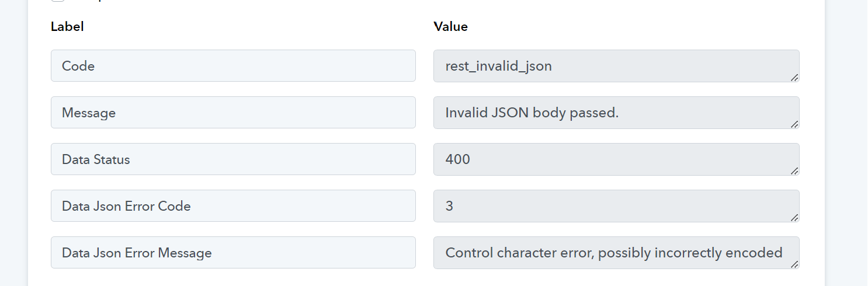Click resize handle of Json Error Code value
Screen dimensions: 868x286
click(x=794, y=217)
